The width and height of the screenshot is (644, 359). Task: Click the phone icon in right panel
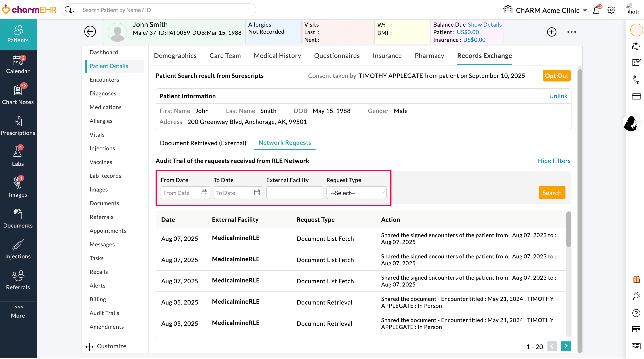click(636, 80)
